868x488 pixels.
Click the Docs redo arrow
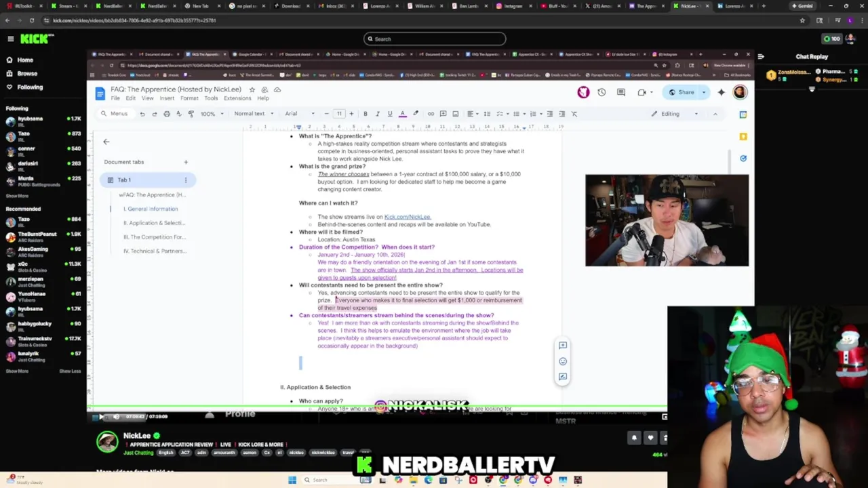(x=154, y=114)
